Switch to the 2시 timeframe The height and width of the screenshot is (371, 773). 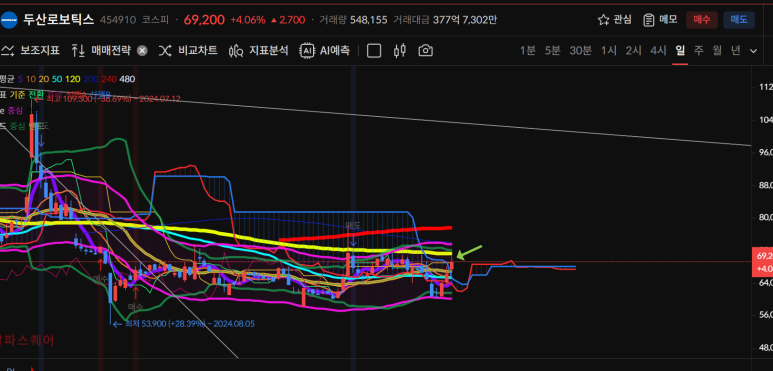[633, 50]
